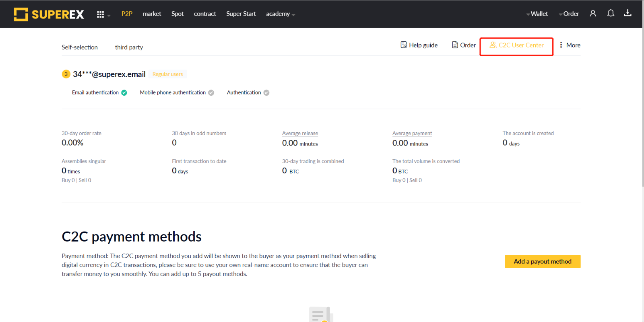
Task: Click The total volume is converted label
Action: click(426, 161)
